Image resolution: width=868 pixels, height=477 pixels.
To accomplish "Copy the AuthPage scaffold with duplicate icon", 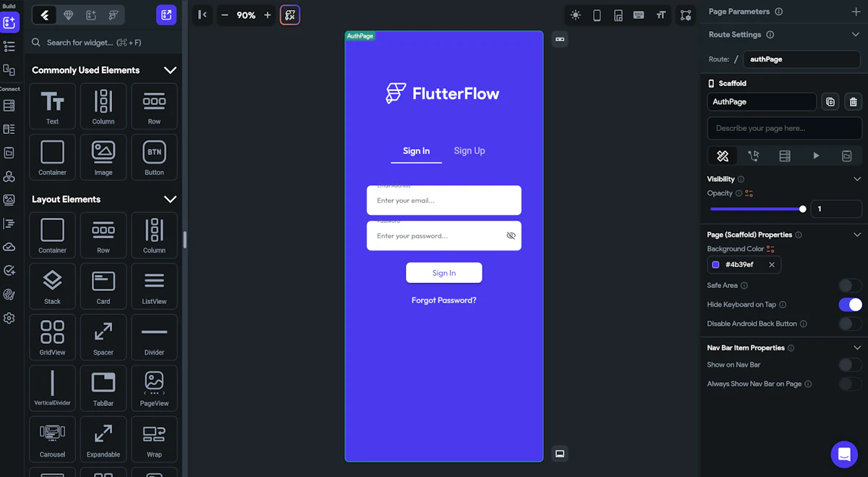I will click(830, 102).
